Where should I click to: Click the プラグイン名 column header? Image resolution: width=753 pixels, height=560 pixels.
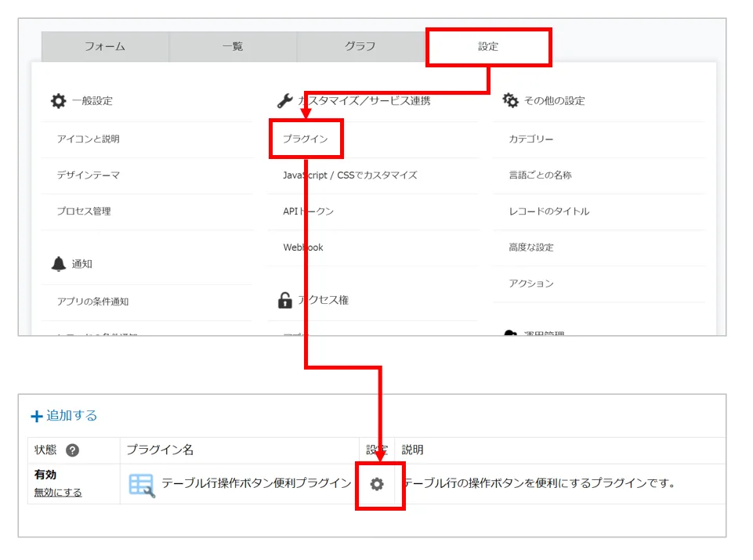[160, 450]
